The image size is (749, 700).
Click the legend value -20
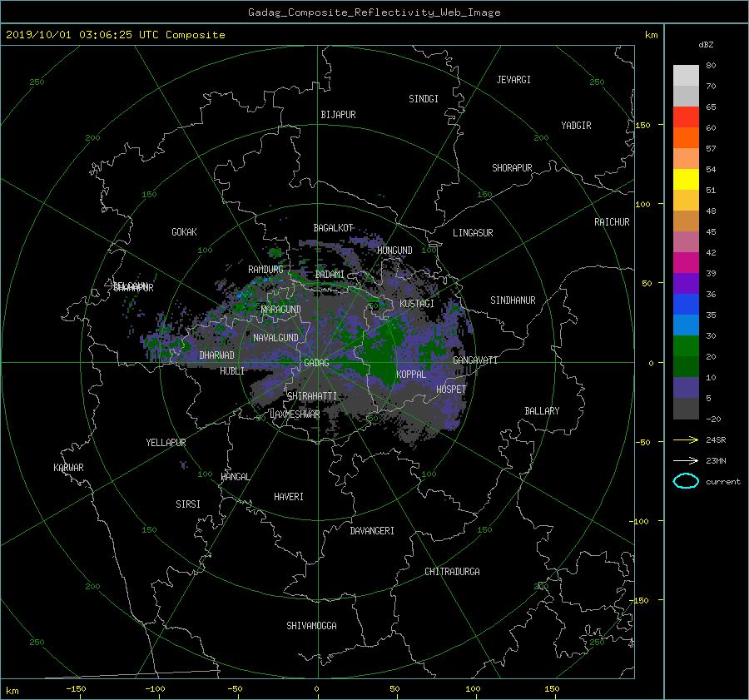pyautogui.click(x=713, y=419)
